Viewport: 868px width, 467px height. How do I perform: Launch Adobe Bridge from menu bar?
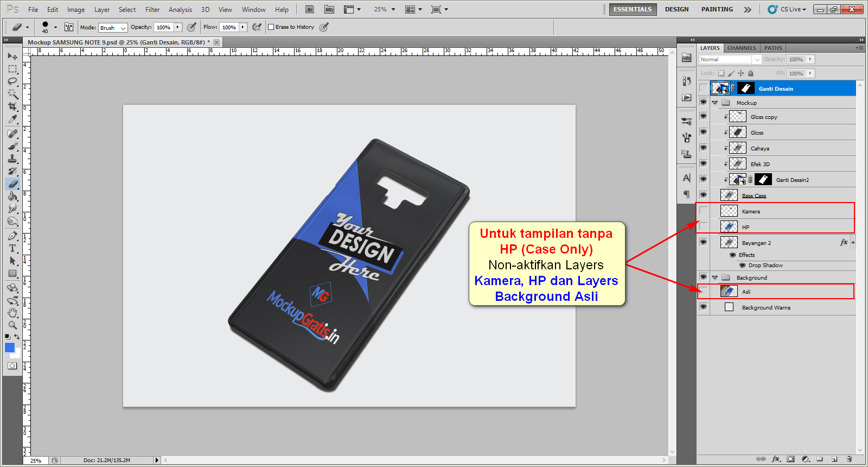(310, 9)
